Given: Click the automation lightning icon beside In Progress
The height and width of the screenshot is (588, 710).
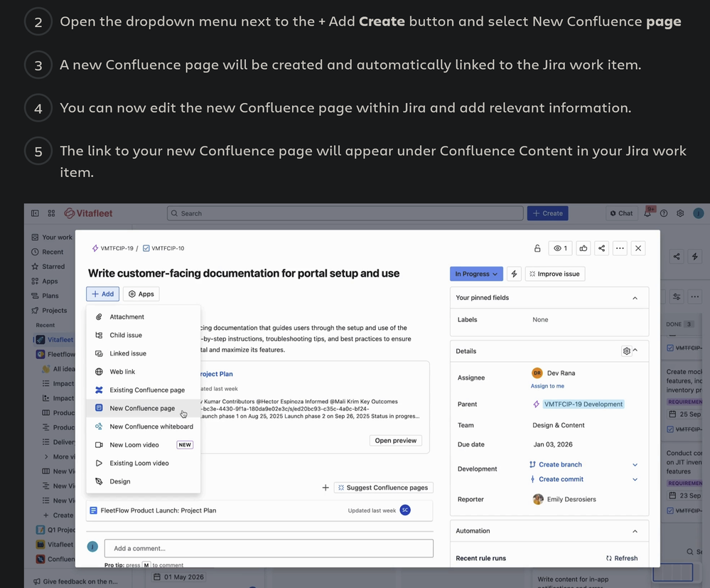Looking at the screenshot, I should click(x=514, y=274).
